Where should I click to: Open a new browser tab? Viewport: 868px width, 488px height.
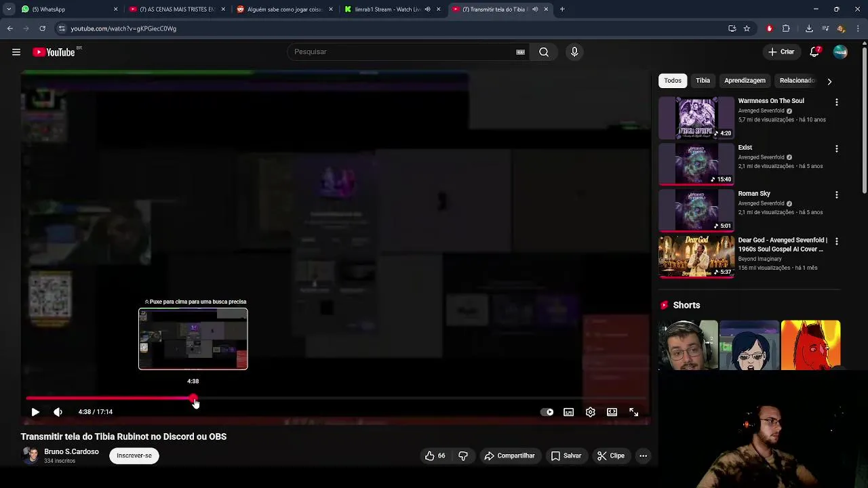point(562,9)
